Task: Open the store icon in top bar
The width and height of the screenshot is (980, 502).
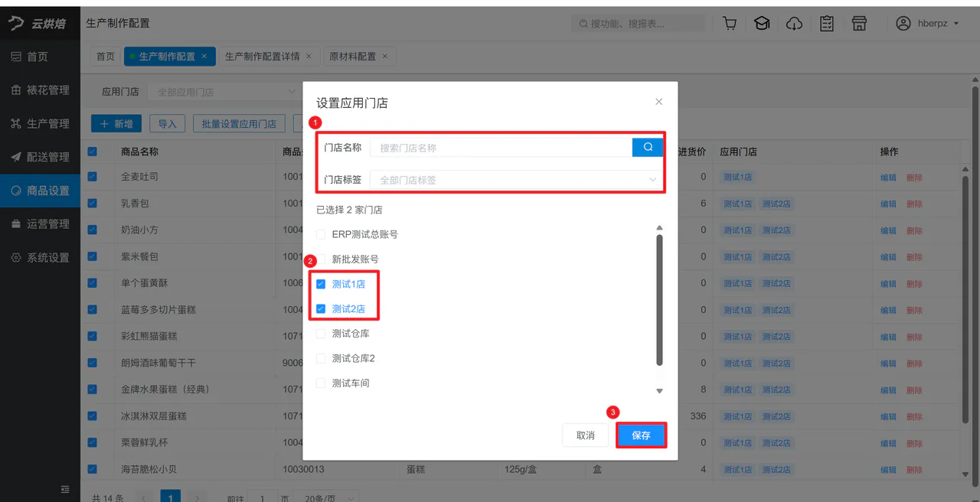Action: coord(859,24)
